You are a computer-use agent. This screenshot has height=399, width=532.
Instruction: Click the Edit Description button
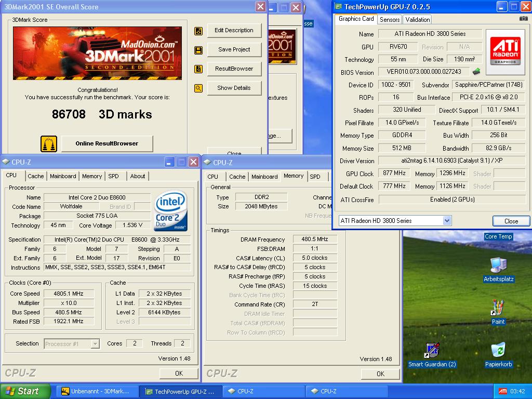click(x=234, y=30)
